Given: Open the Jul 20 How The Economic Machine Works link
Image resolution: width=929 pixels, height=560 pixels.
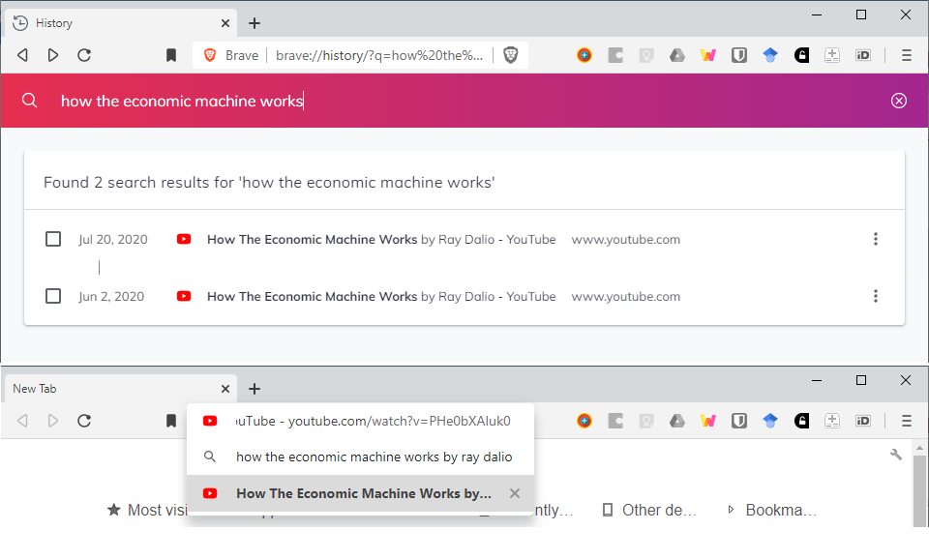Looking at the screenshot, I should (381, 239).
